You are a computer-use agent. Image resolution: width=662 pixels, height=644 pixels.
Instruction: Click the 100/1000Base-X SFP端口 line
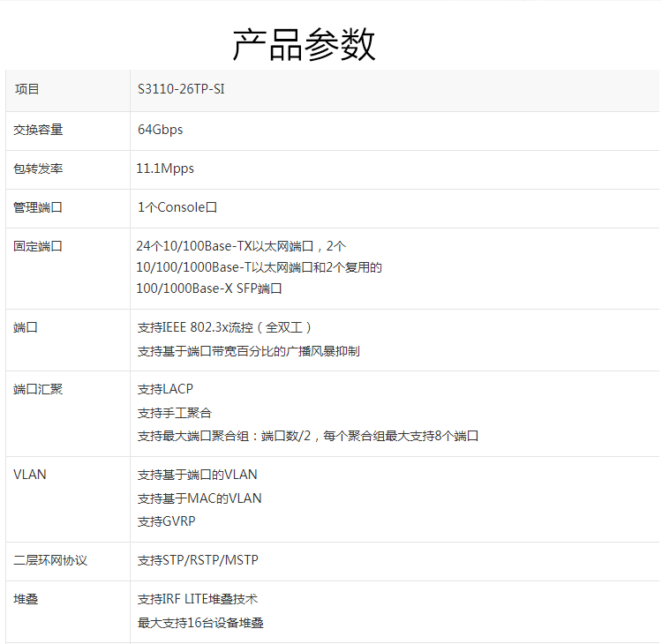click(209, 288)
